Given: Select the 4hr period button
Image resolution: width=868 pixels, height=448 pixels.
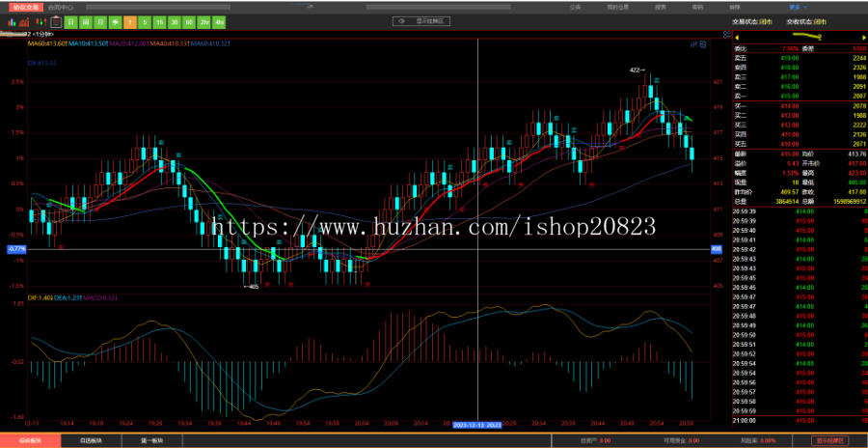Looking at the screenshot, I should (220, 22).
